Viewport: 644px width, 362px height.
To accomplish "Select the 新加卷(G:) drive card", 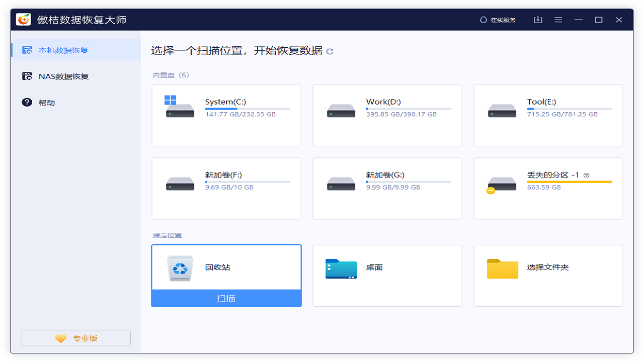I will [387, 188].
